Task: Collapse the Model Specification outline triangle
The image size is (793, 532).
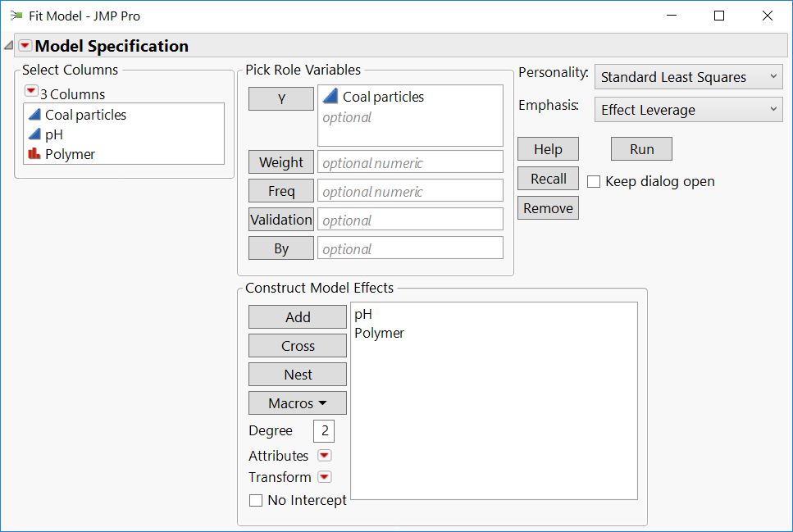Action: pos(8,46)
